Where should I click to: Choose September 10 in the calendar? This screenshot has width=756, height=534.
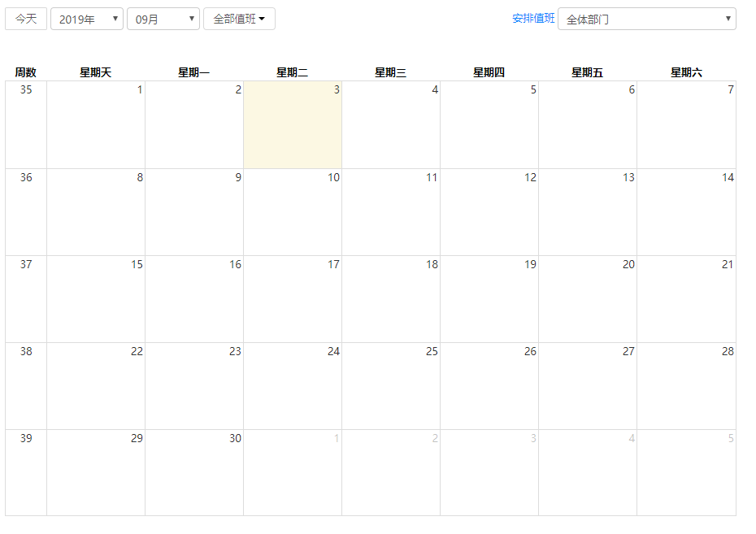293,212
